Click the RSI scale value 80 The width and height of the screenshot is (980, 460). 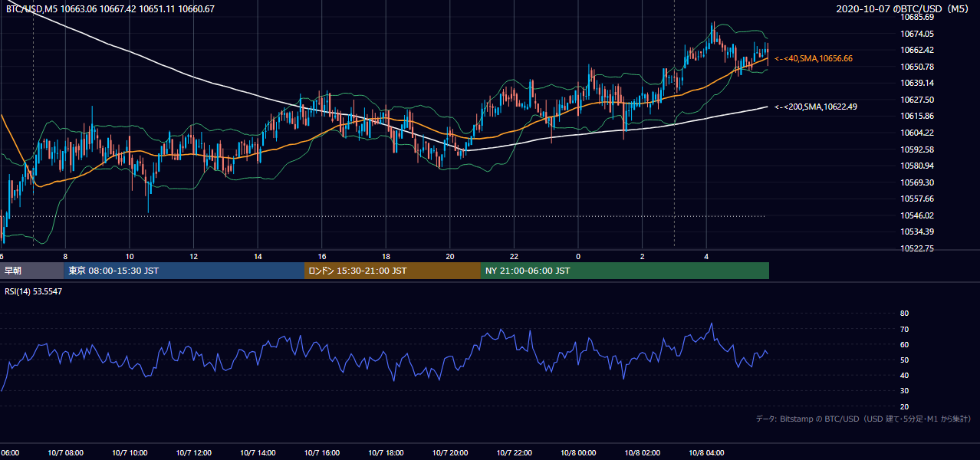coord(904,314)
